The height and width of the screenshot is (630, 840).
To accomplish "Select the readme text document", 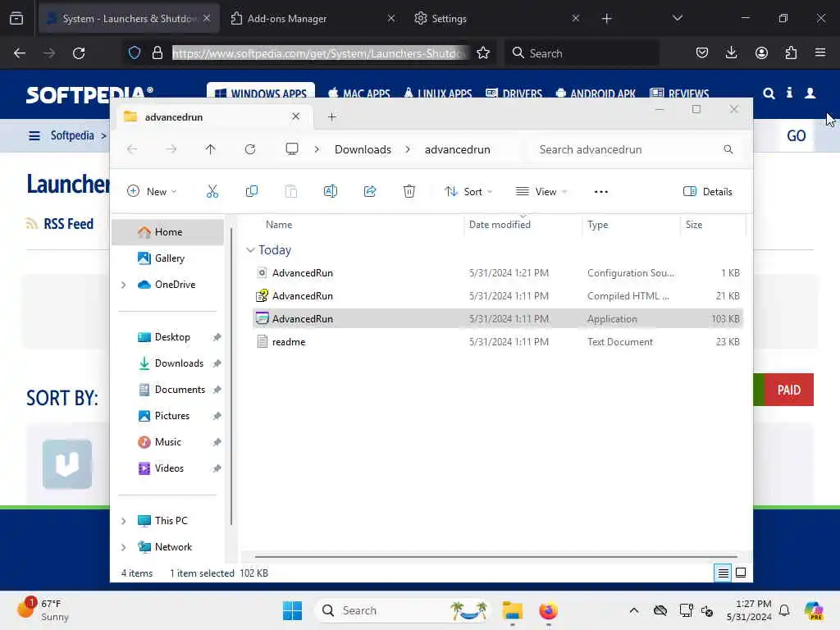I will 498,342.
